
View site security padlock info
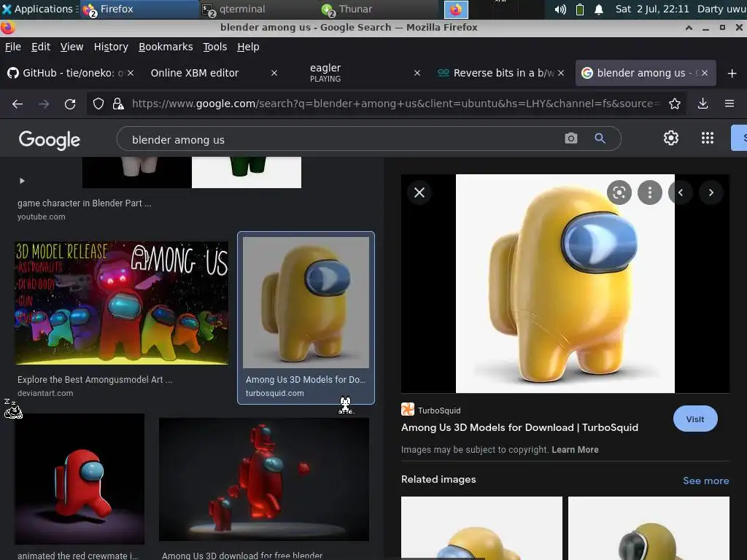117,104
